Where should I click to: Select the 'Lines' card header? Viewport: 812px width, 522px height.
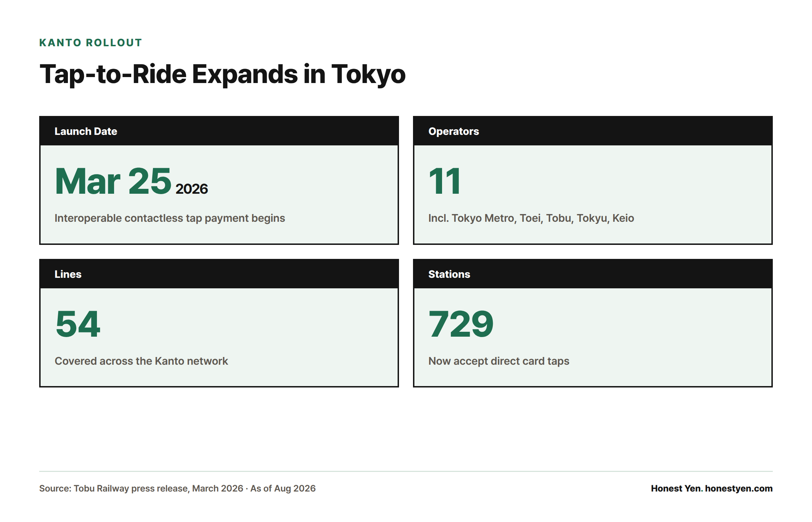pyautogui.click(x=219, y=274)
